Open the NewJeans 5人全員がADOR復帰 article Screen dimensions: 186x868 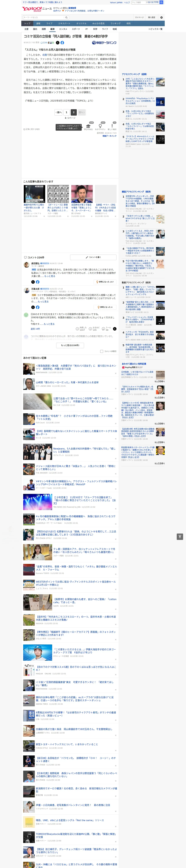point(84,450)
